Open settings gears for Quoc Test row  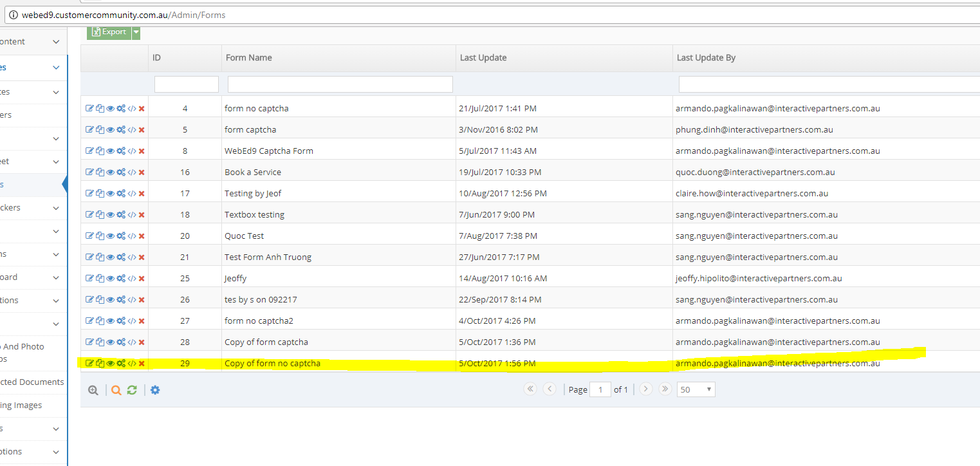pyautogui.click(x=121, y=236)
